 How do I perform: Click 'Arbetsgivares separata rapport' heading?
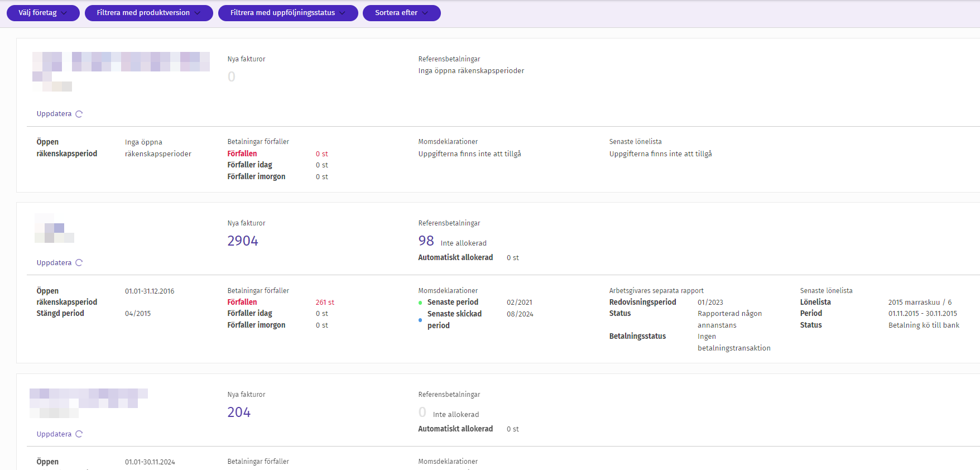pos(656,291)
